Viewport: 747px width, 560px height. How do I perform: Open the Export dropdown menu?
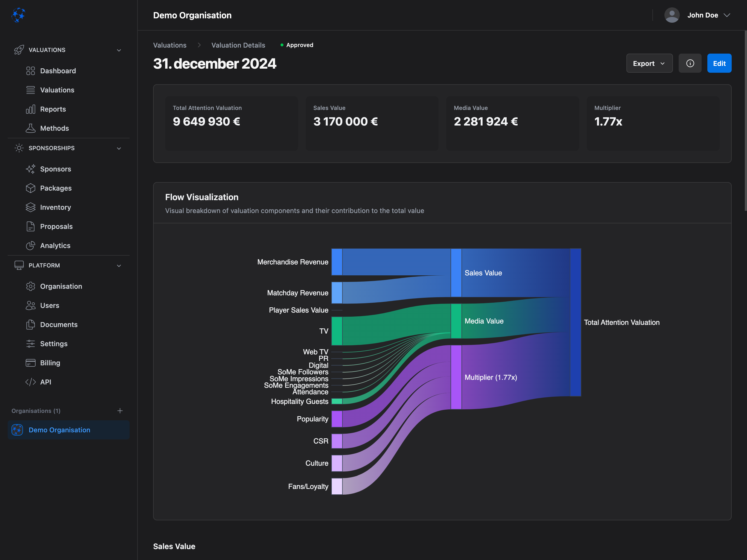[x=649, y=63]
